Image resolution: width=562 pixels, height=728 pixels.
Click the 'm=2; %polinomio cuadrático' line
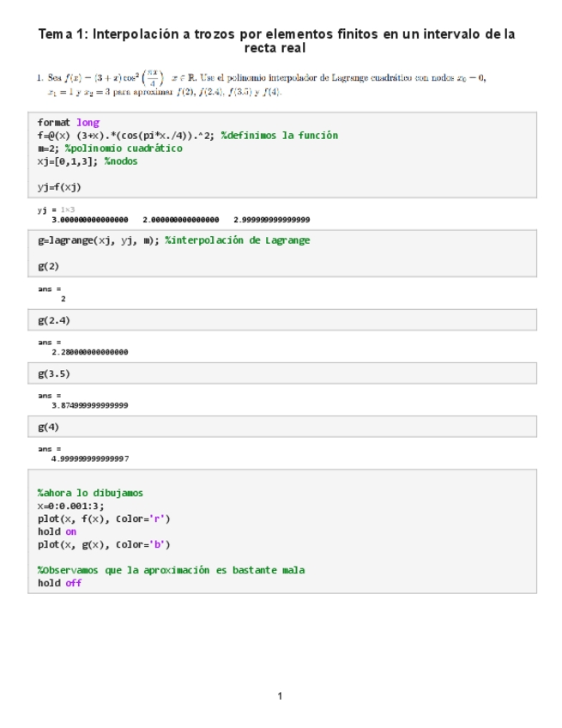click(109, 149)
